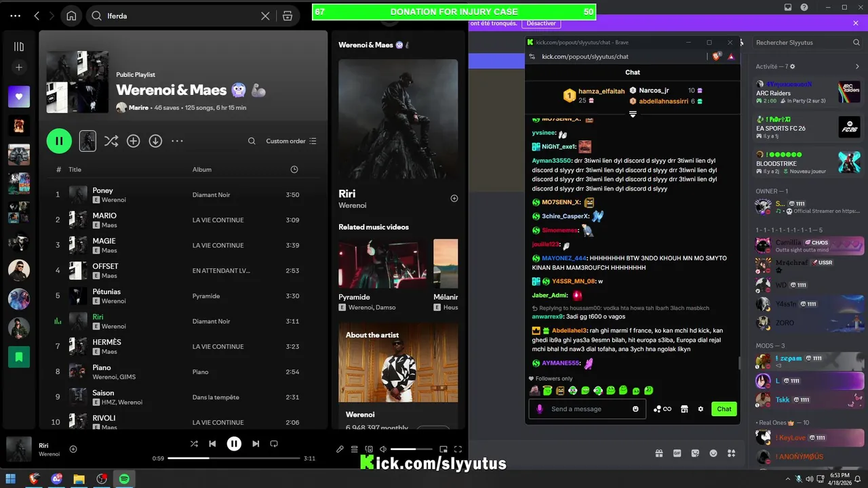Expand Your Library sidebar

pos(19,47)
